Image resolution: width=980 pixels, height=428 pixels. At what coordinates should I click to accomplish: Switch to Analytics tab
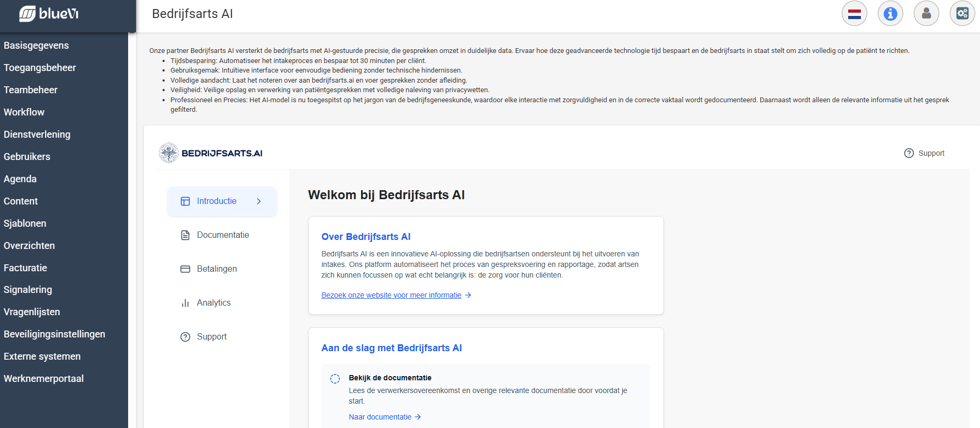(222, 303)
